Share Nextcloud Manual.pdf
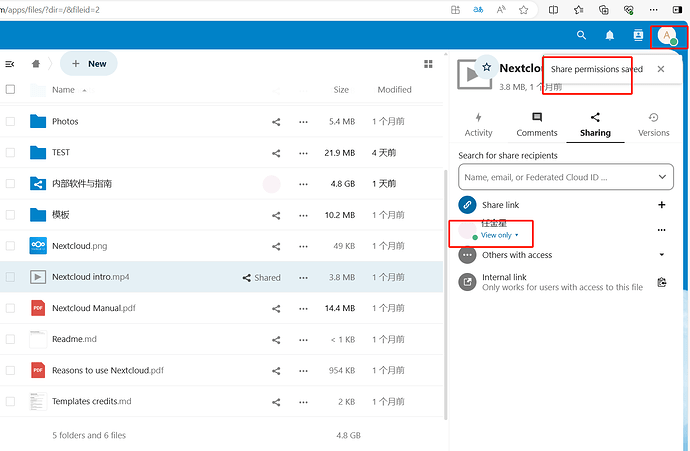 [x=276, y=309]
